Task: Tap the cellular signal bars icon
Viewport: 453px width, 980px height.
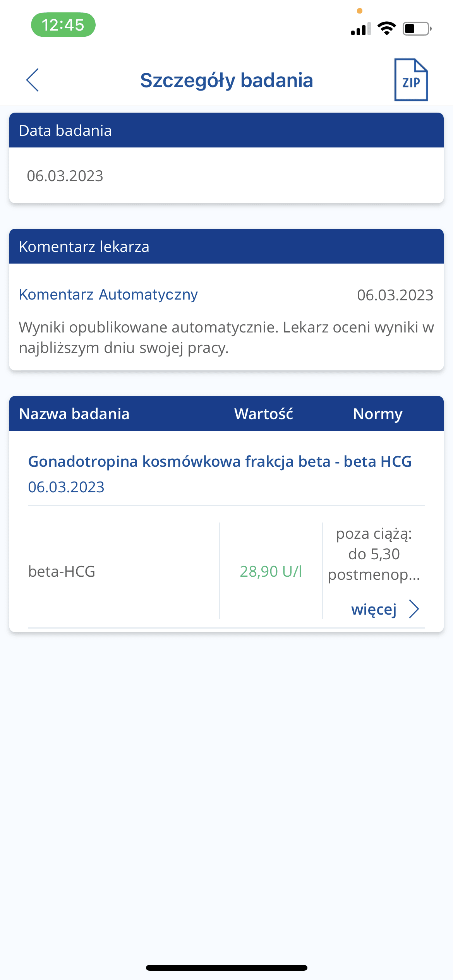Action: click(x=360, y=29)
